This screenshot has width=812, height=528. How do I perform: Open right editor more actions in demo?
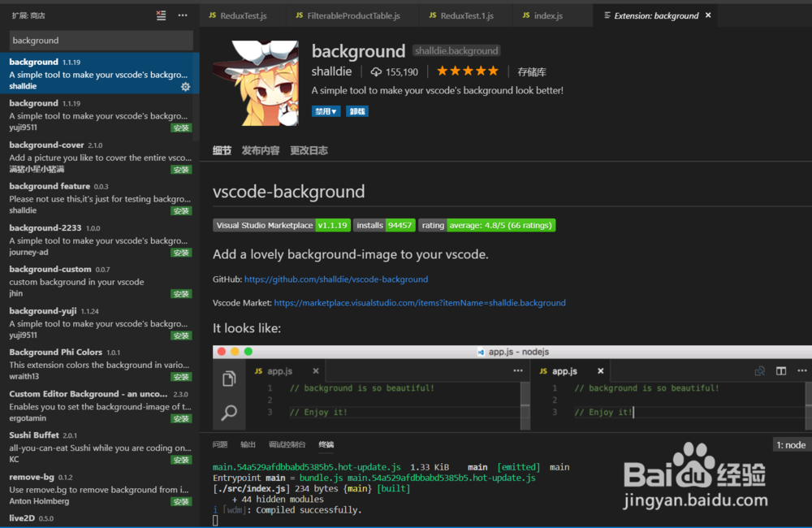(x=801, y=370)
